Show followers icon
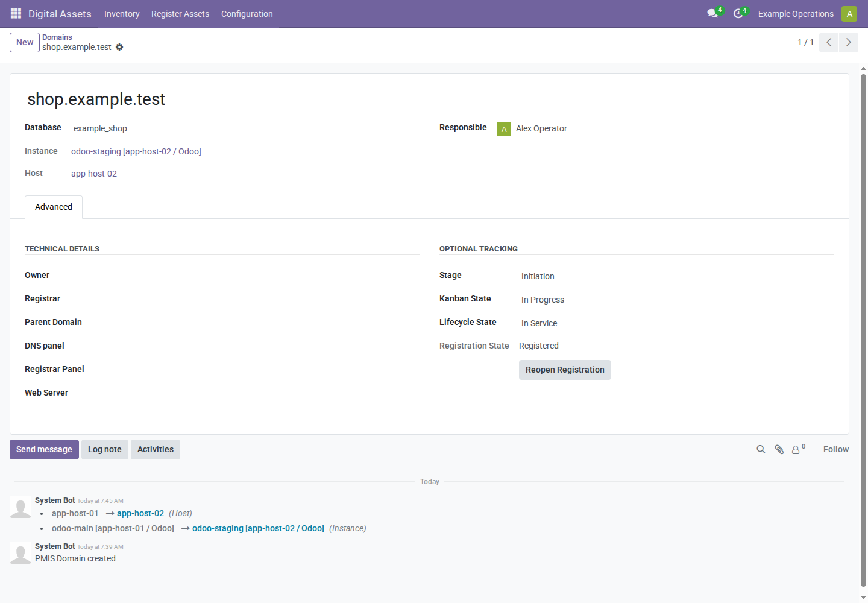 pyautogui.click(x=798, y=449)
